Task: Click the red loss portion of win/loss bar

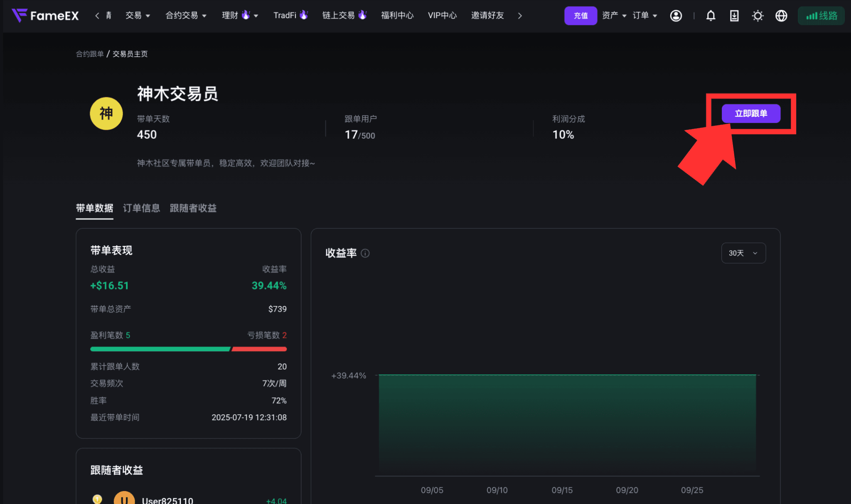Action: (x=259, y=349)
